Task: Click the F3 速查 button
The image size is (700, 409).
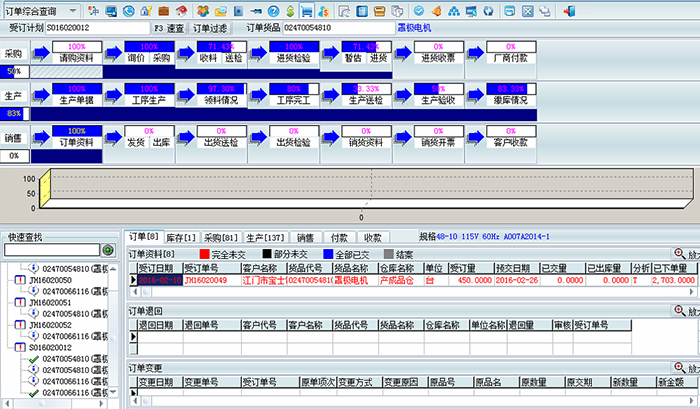Action: (169, 28)
